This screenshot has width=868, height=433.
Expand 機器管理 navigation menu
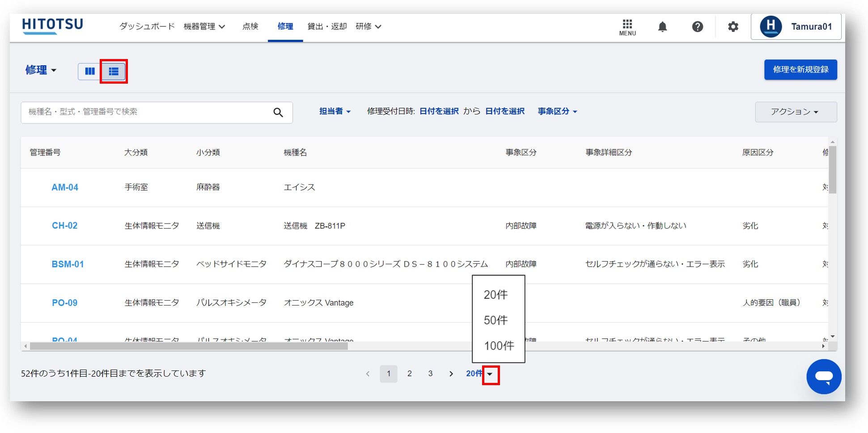tap(204, 26)
